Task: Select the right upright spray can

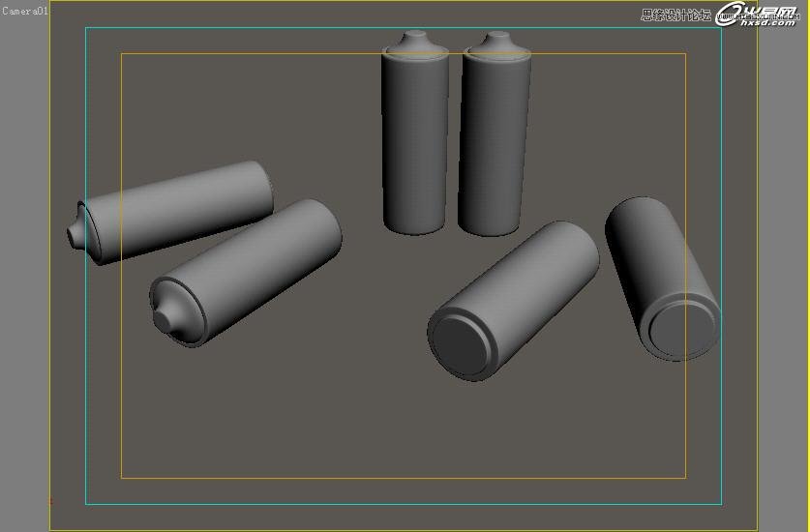Action: tap(494, 145)
